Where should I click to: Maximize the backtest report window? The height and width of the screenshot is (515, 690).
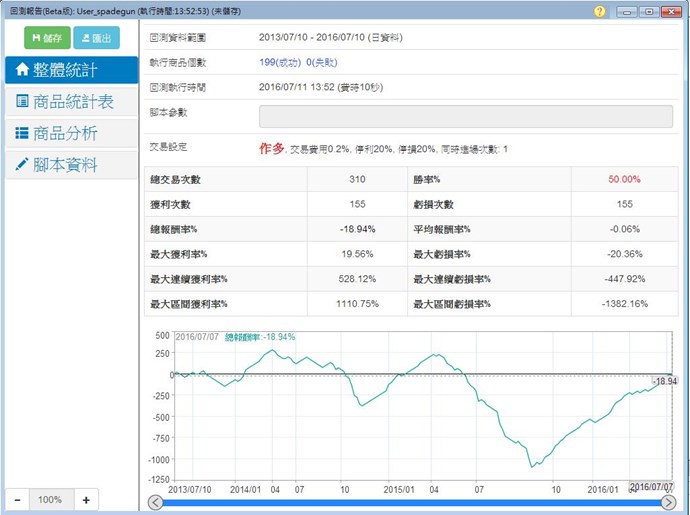[x=649, y=11]
